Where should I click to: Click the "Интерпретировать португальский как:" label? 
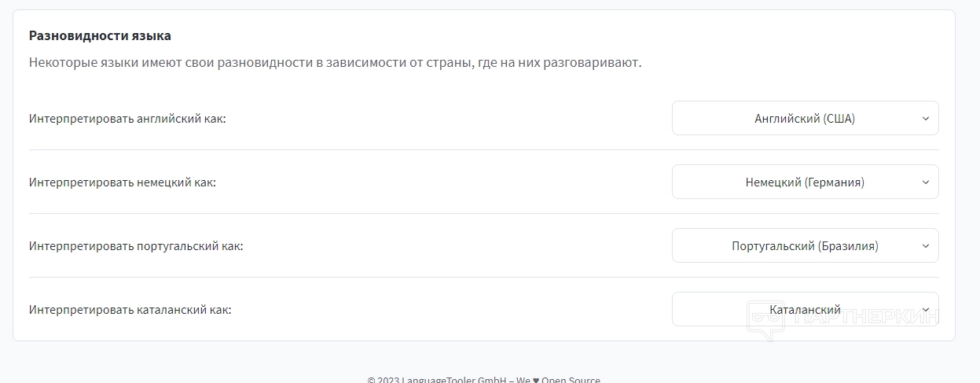pyautogui.click(x=136, y=246)
